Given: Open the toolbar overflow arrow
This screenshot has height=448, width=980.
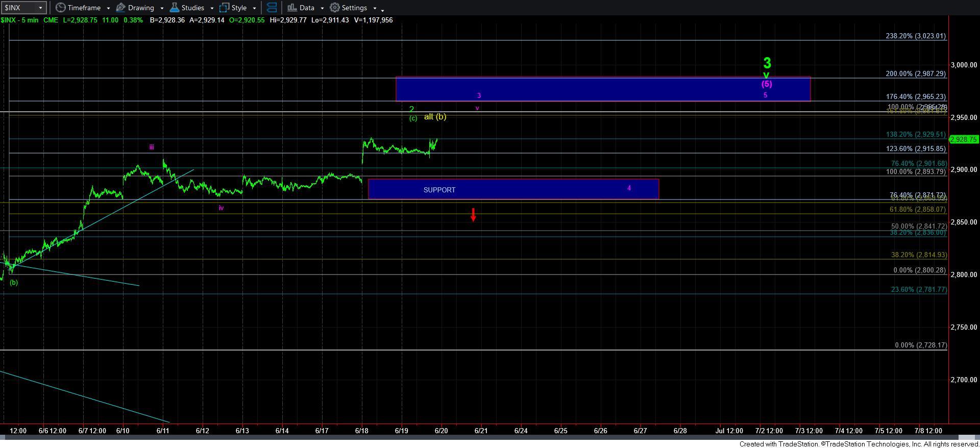Looking at the screenshot, I should coord(383,10).
